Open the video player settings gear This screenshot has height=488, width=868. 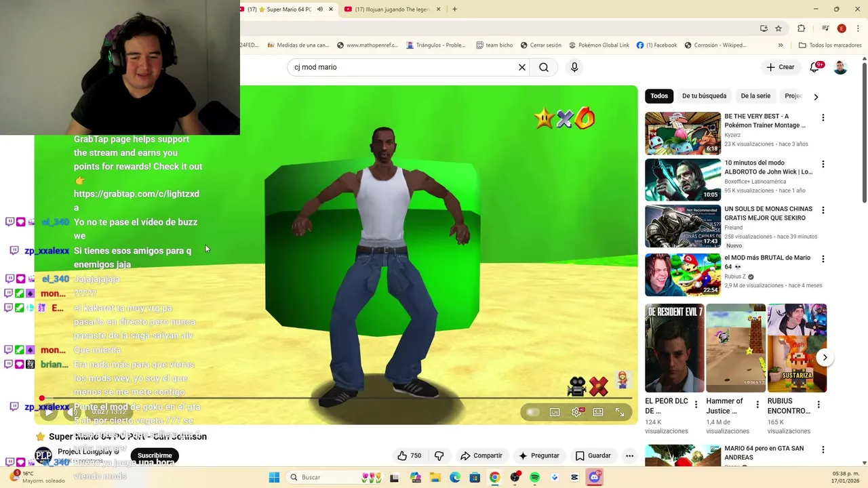[x=576, y=412]
